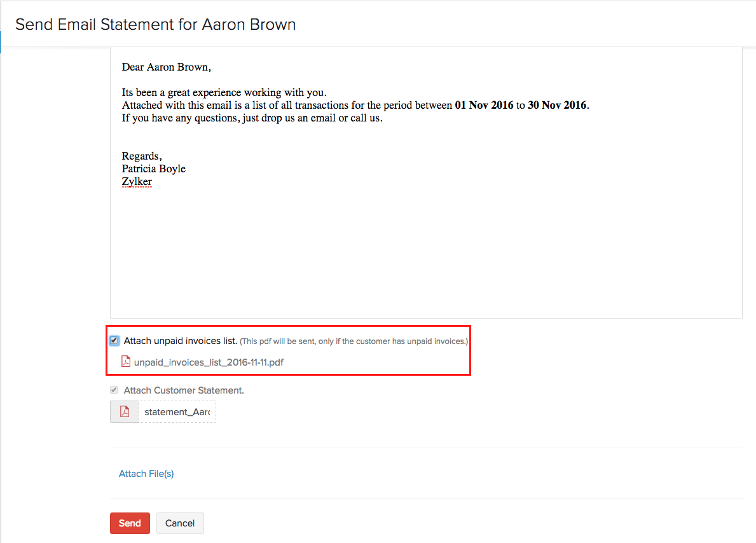The image size is (756, 543).
Task: Click the bold "01 Nov 2016" date
Action: pos(484,106)
